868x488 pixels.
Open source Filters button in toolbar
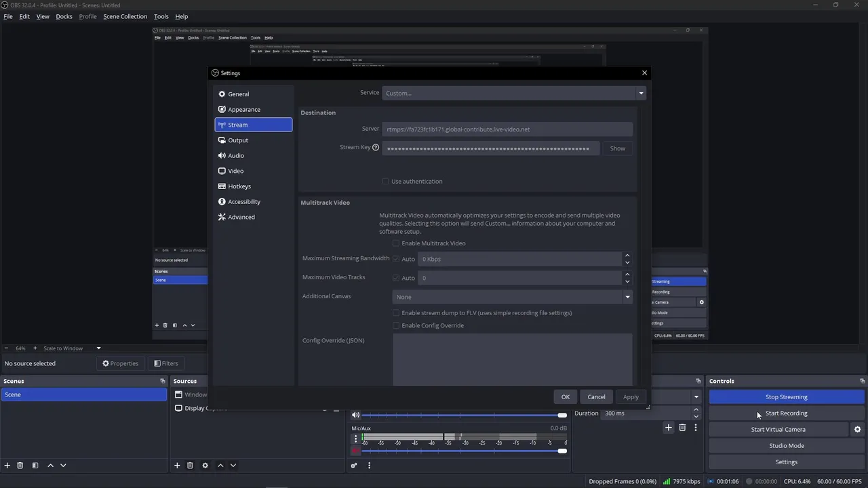pos(166,363)
